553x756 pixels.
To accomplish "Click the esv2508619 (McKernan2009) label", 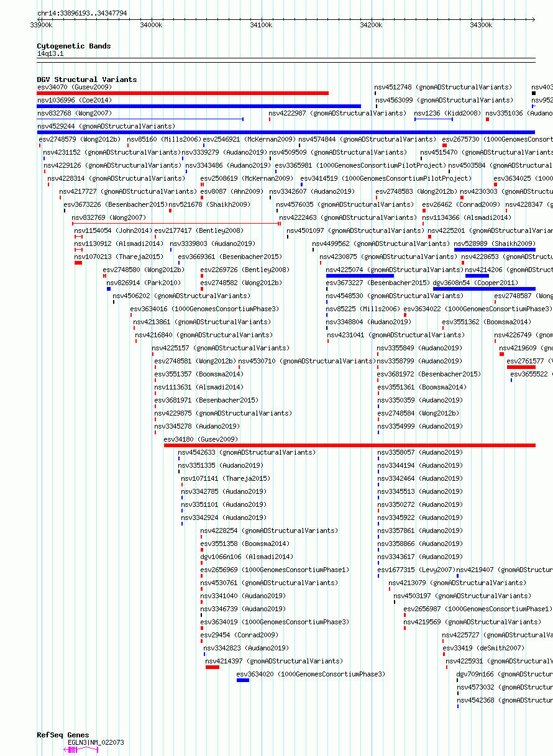I will [x=247, y=178].
